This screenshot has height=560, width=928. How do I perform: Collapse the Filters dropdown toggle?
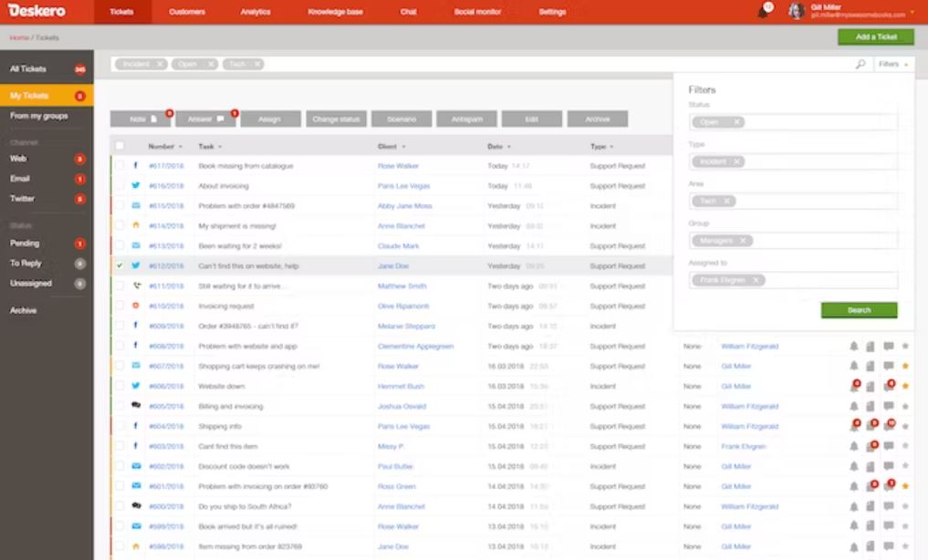[893, 64]
